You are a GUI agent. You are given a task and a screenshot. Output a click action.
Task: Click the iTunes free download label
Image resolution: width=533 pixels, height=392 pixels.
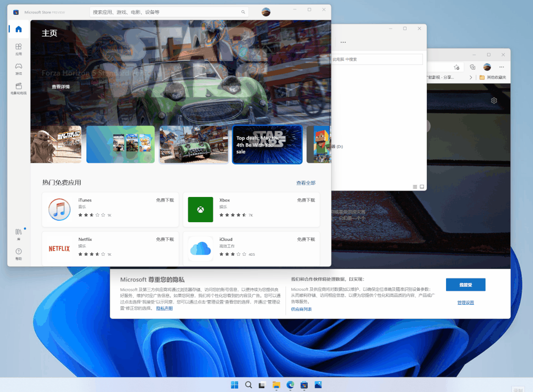point(165,200)
